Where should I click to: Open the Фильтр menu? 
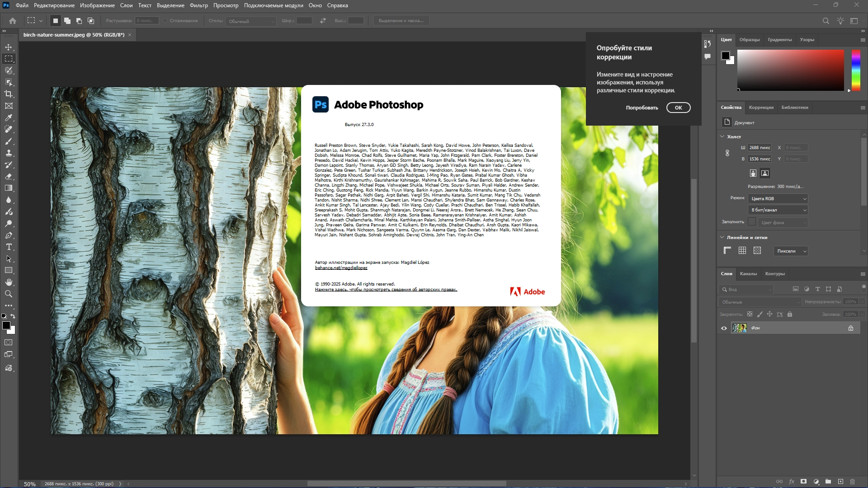198,5
